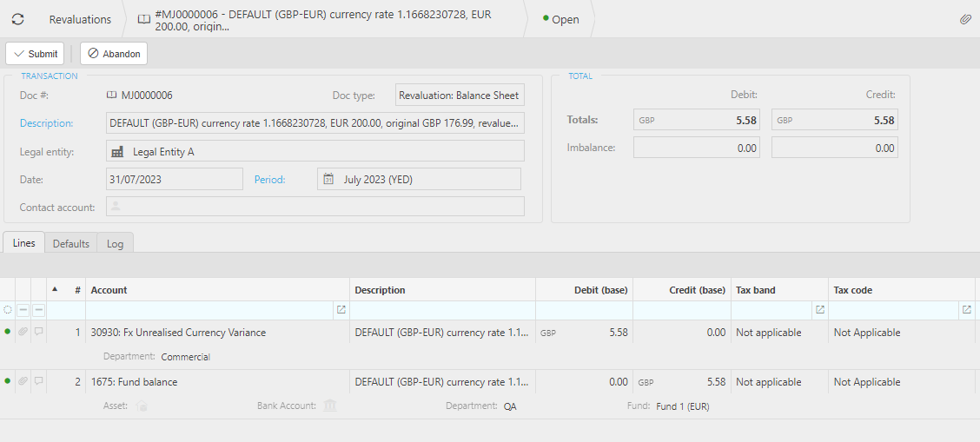This screenshot has height=442, width=980.
Task: Click the sort arrow in lines header
Action: point(55,289)
